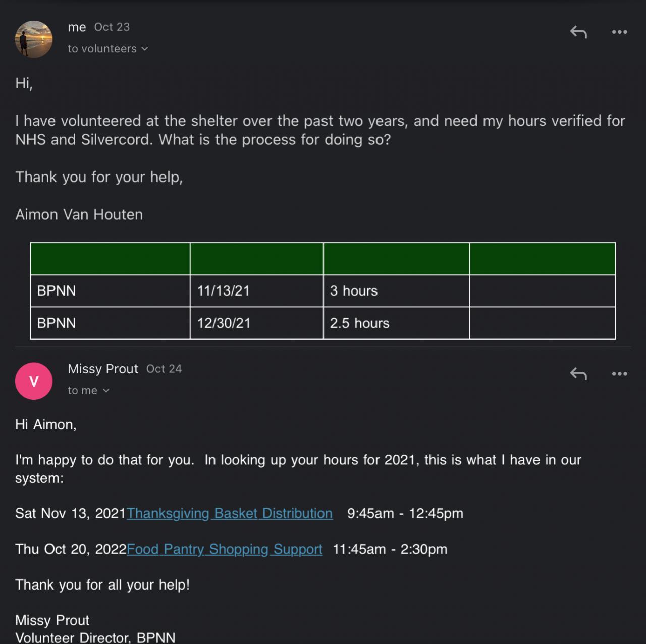646x644 pixels.
Task: Open more options for first email
Action: (x=619, y=32)
